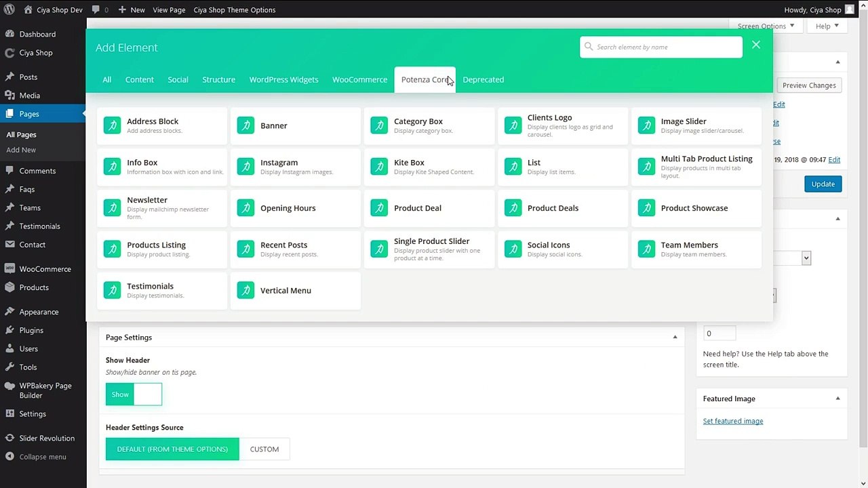Select the Multi Tab Product Listing element
The width and height of the screenshot is (868, 488).
pos(696,167)
